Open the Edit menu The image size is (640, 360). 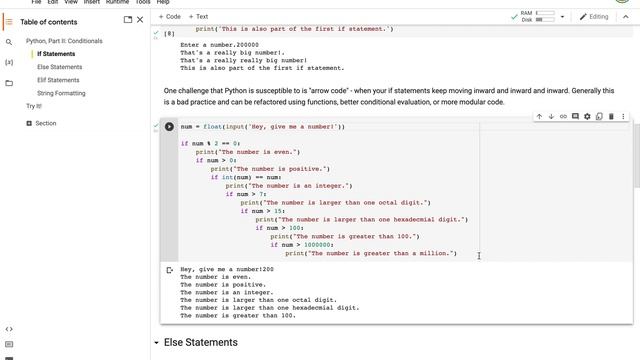click(53, 2)
